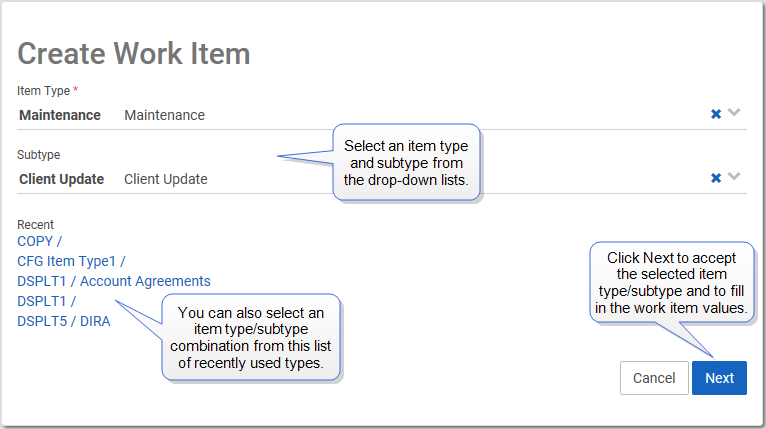Open the DSPLT1 / Account Agreements recent link
766x429 pixels.
[x=114, y=281]
